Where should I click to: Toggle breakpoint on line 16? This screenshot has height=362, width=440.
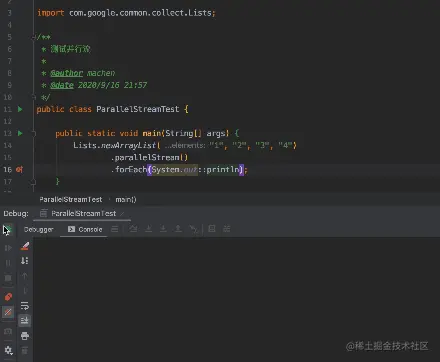(x=19, y=169)
